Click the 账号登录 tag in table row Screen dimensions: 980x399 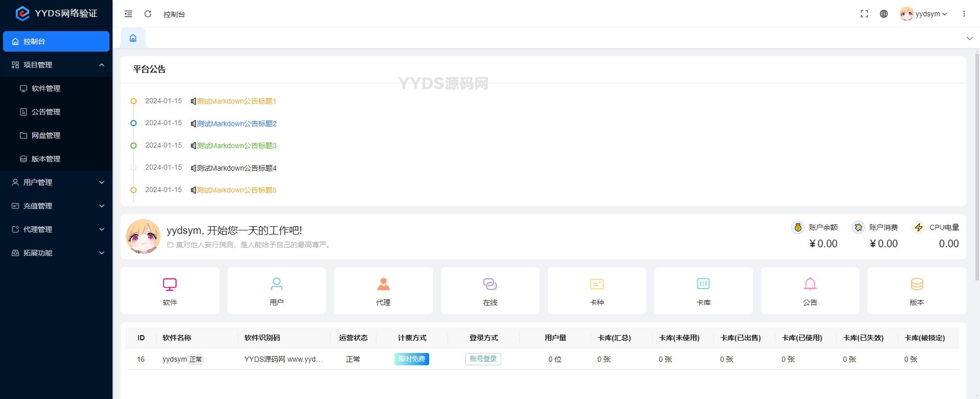click(x=483, y=359)
